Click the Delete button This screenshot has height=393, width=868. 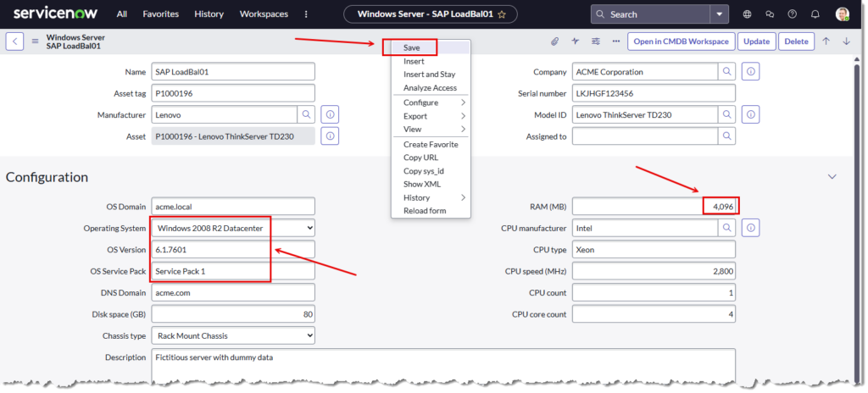click(796, 42)
